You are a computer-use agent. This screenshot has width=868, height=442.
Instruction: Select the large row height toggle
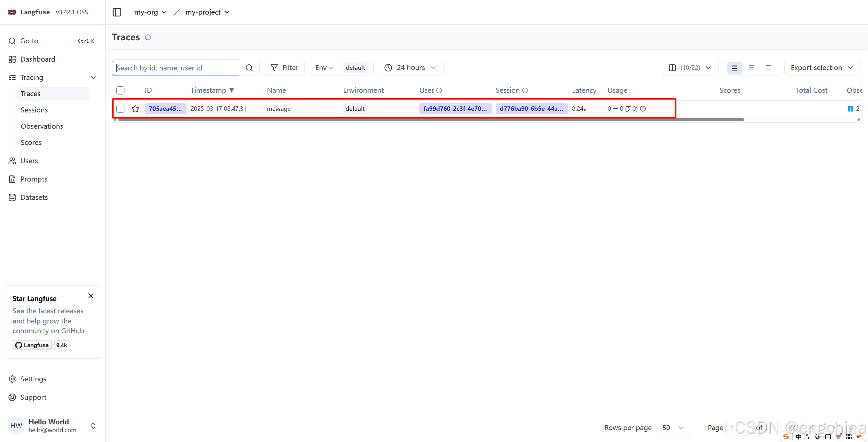click(768, 68)
